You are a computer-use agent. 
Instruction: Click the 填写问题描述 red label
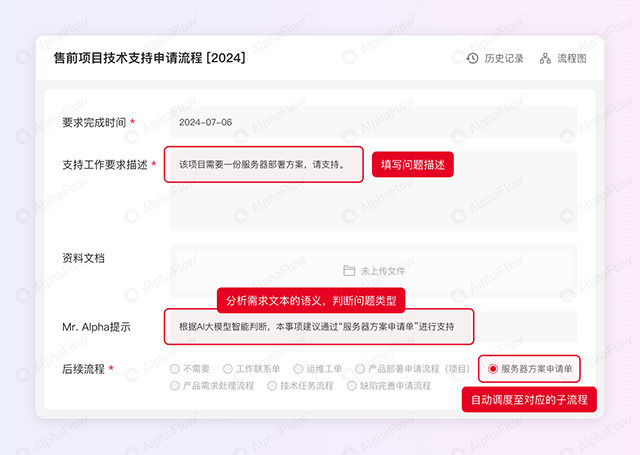(x=413, y=165)
